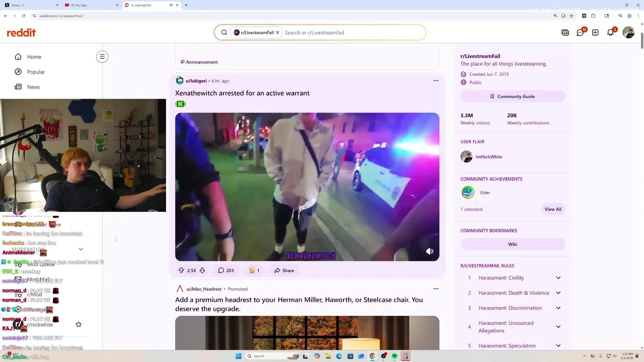
Task: Open r/LivestreamFail community title link
Action: [480, 56]
